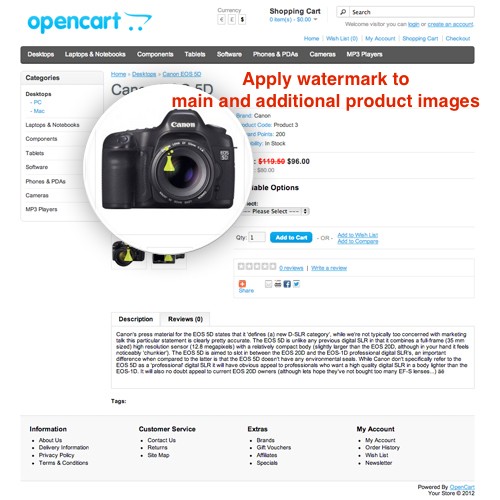500x500 pixels.
Task: Focus the quantity input field
Action: (257, 237)
